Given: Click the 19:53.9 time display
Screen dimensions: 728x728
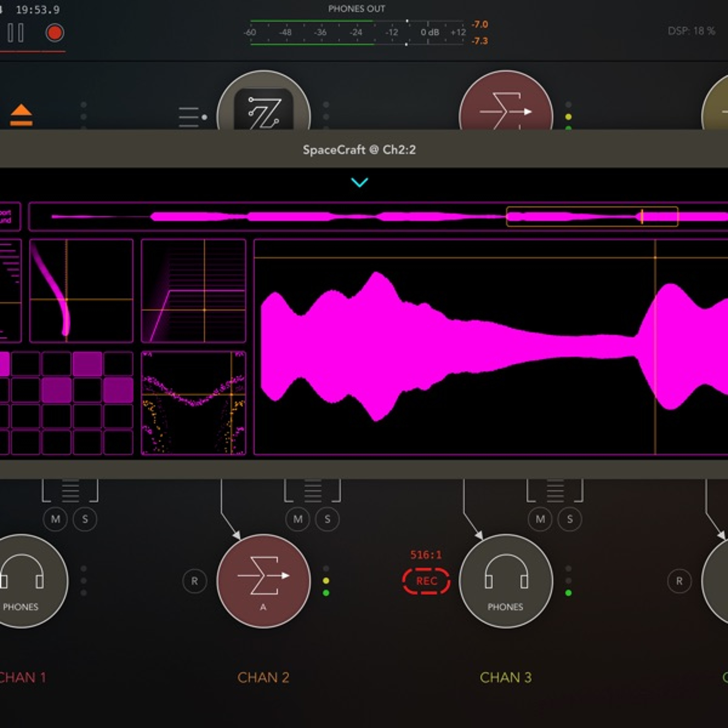Looking at the screenshot, I should point(38,10).
